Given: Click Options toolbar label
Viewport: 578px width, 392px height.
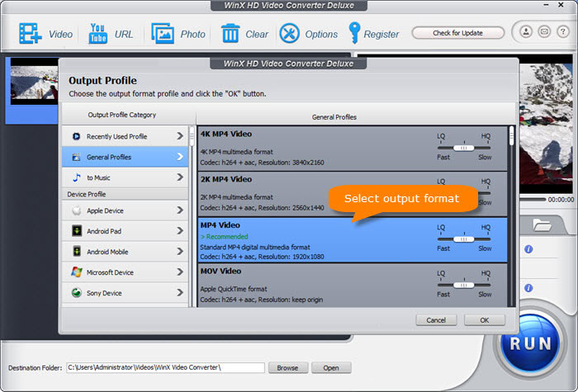Looking at the screenshot, I should pos(321,35).
